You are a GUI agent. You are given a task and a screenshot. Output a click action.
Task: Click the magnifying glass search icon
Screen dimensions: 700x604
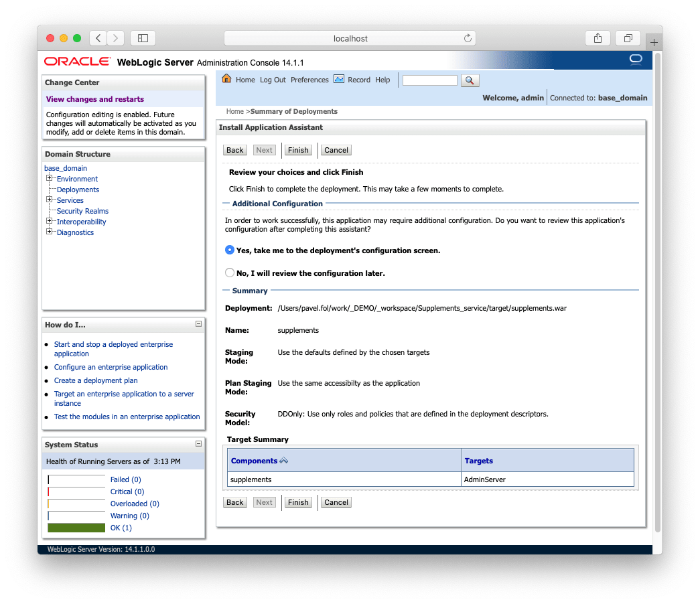470,80
